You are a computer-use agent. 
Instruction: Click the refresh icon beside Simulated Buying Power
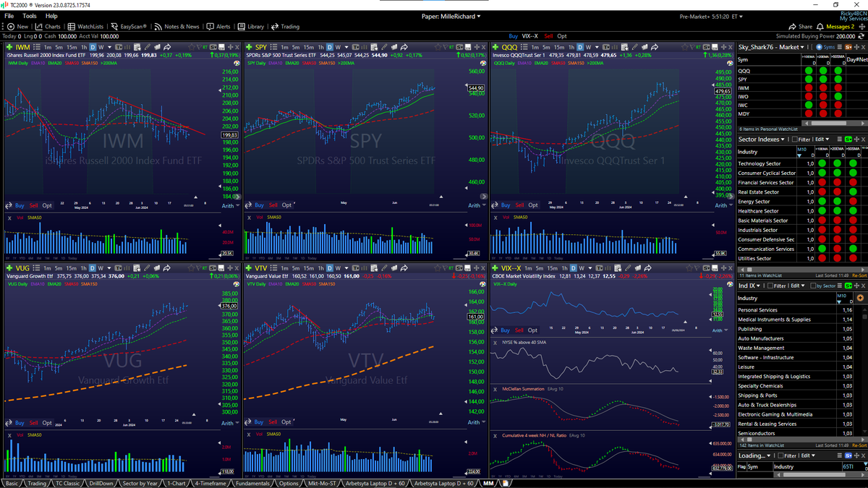[x=861, y=36]
